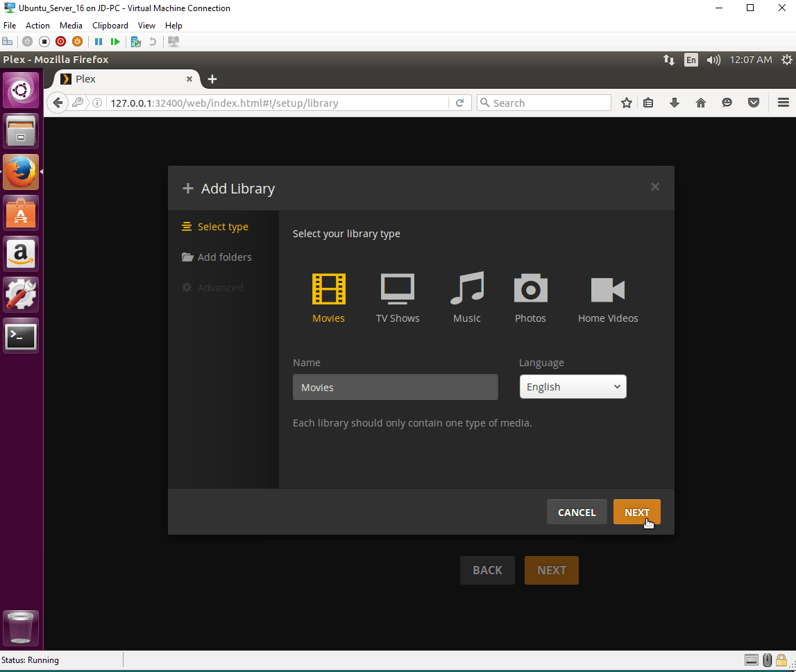Open the Media menu
The height and width of the screenshot is (672, 796).
click(x=71, y=26)
